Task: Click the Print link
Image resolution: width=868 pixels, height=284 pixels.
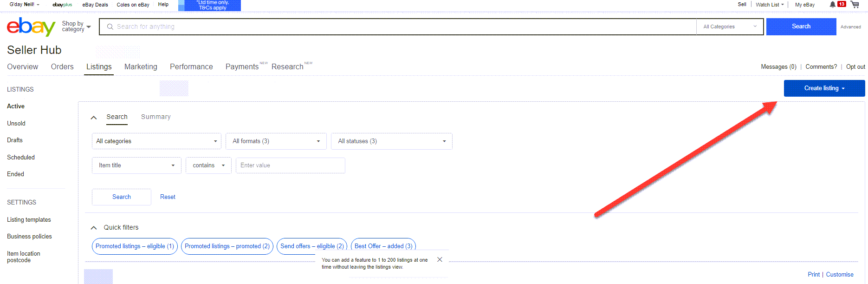Action: pos(814,275)
